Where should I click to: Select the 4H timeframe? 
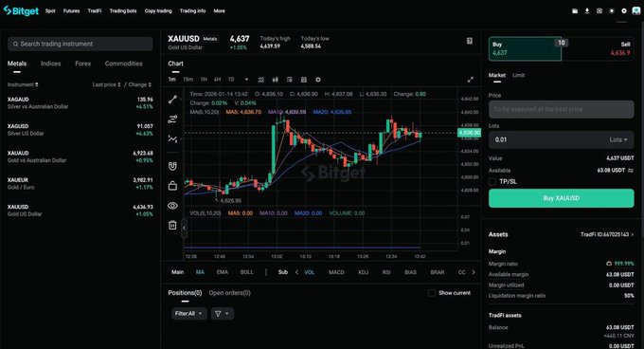click(217, 80)
